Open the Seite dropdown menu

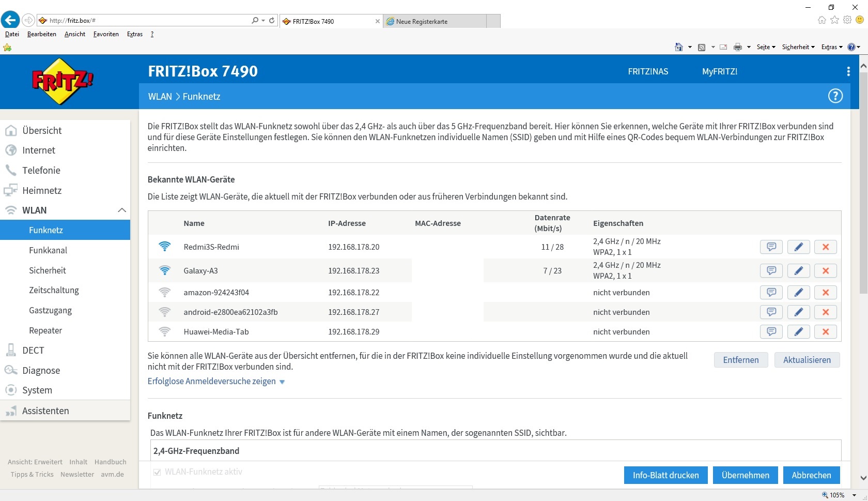[x=766, y=47]
